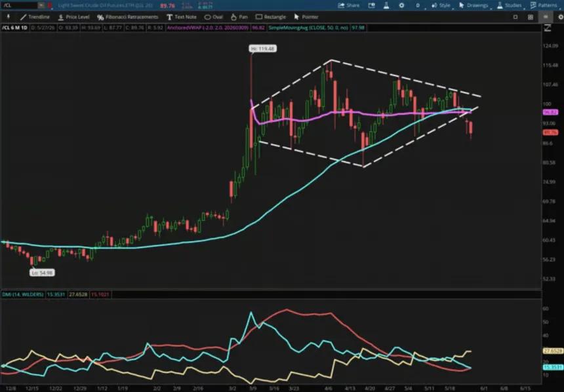The height and width of the screenshot is (392, 564).
Task: Click the 12/15 date axis label
Action: [x=32, y=389]
